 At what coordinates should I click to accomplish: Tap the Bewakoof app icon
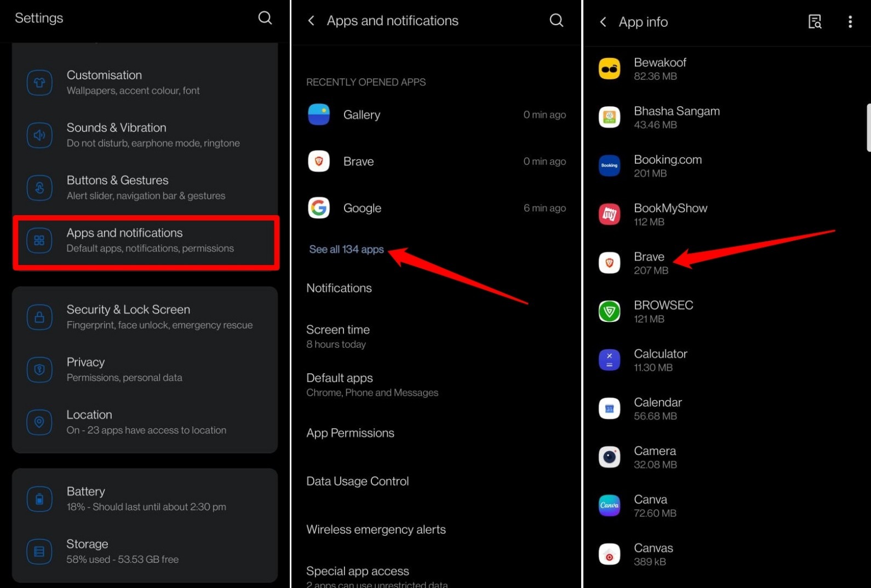[x=609, y=69]
